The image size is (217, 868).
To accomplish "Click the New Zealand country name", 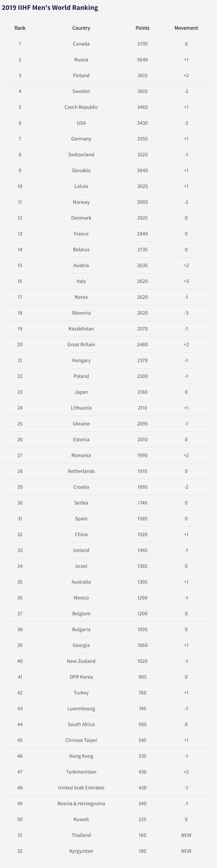I will pos(81,661).
